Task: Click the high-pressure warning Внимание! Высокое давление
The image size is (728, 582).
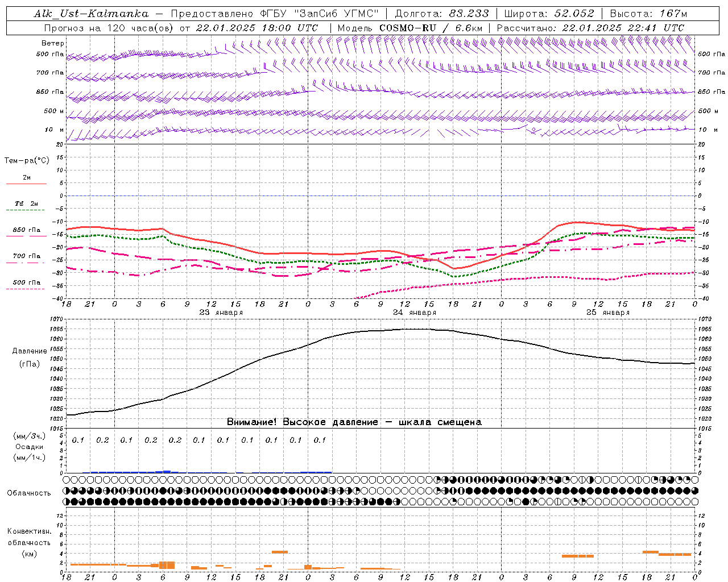Action: coord(303,422)
